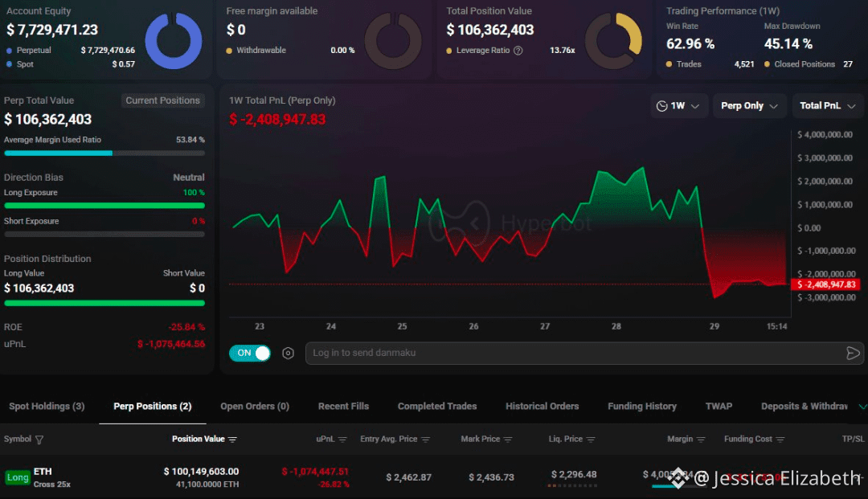Click the $ 2,462.87 entry price cell
The height and width of the screenshot is (499, 868).
408,477
